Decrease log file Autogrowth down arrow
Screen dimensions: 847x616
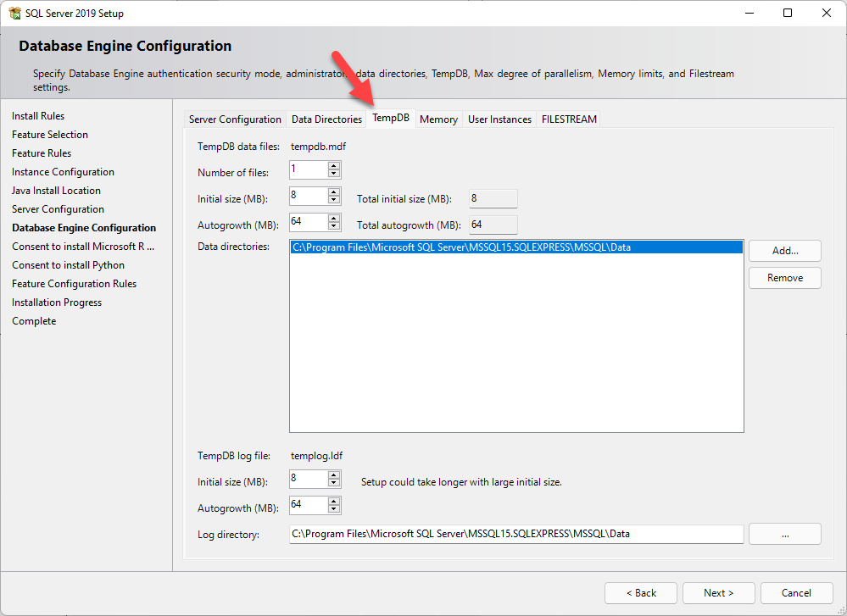pyautogui.click(x=334, y=509)
